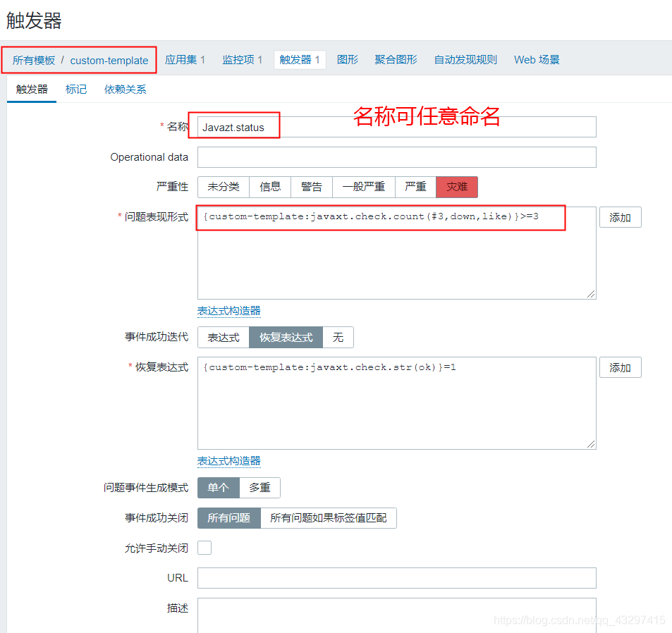Click the 名称 field containing Javazt.status
Screen dimensions: 672x633
click(397, 127)
